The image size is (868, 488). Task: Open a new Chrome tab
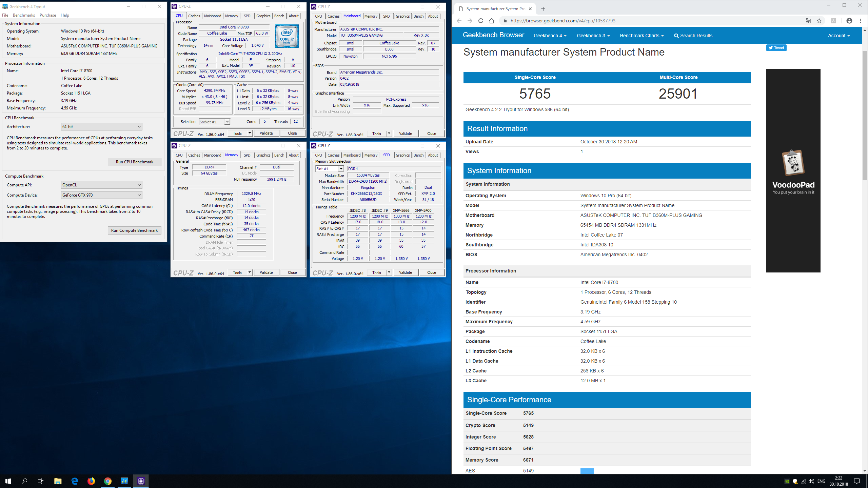(x=543, y=9)
